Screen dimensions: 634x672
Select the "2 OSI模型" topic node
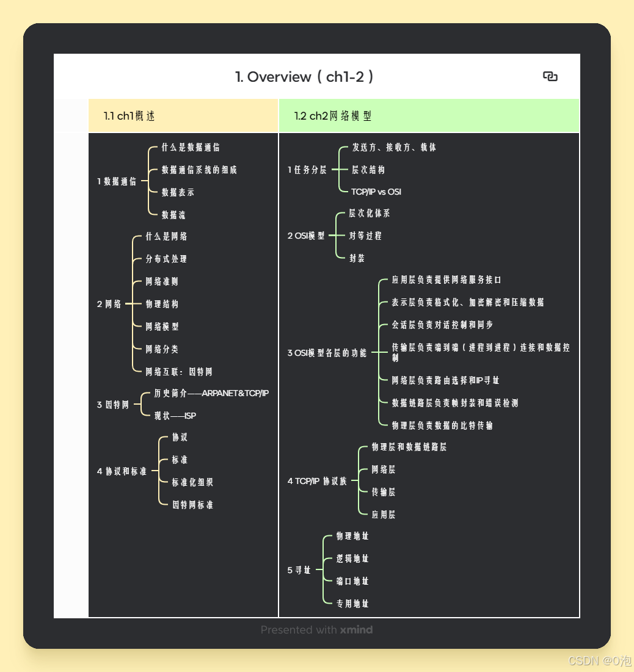306,236
